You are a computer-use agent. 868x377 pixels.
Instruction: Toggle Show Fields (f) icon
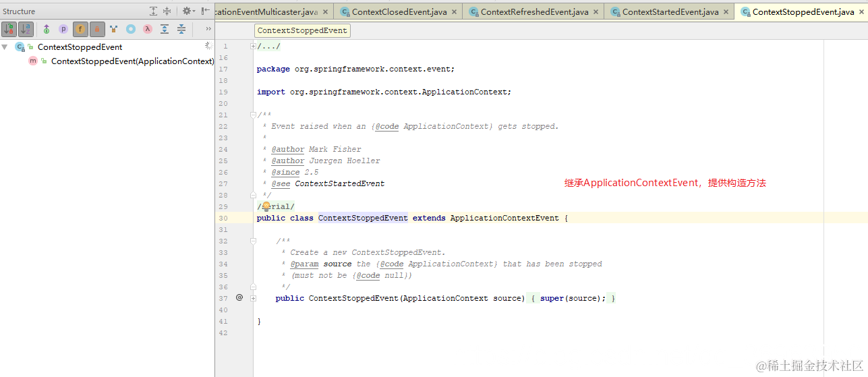[x=80, y=29]
